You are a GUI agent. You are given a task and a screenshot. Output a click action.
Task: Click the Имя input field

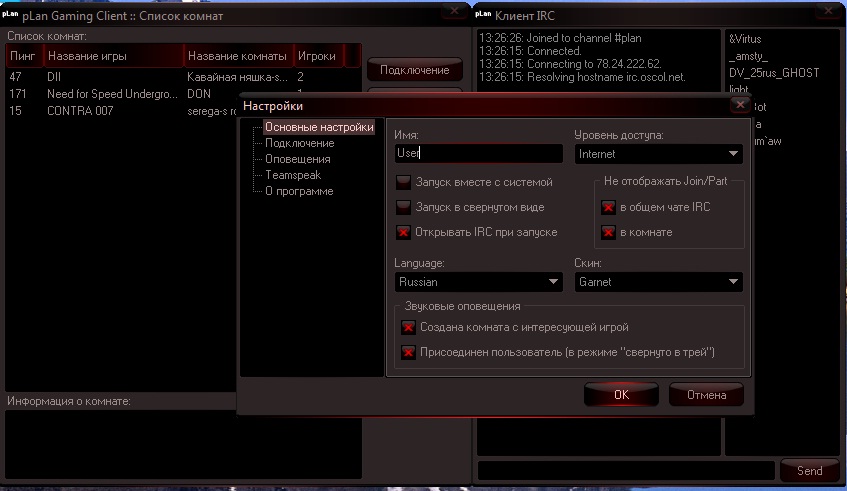click(x=478, y=154)
